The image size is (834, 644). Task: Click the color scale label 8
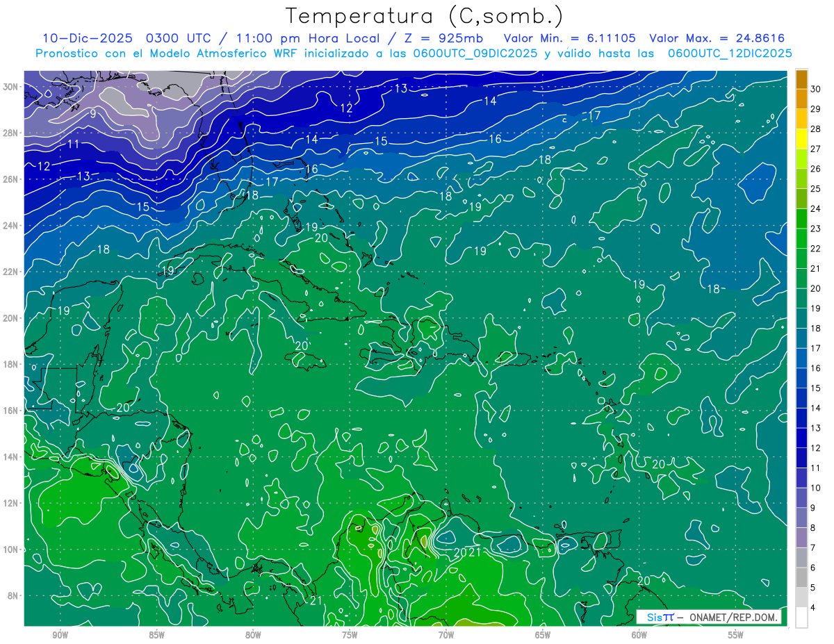click(x=814, y=528)
